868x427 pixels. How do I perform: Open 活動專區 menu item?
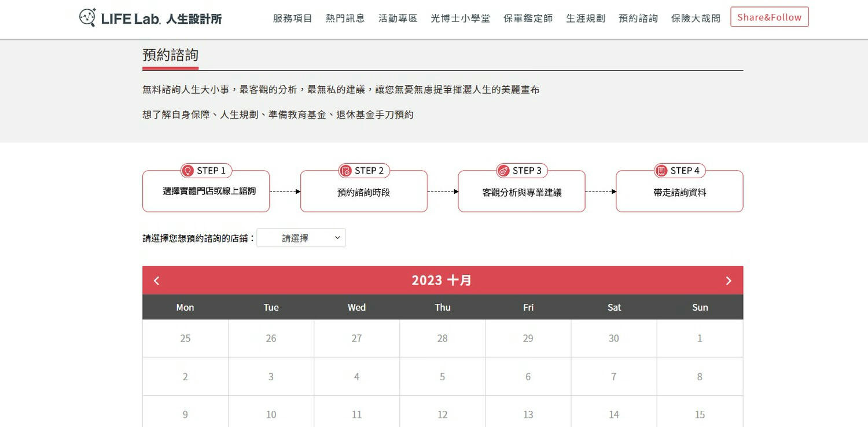pyautogui.click(x=398, y=18)
